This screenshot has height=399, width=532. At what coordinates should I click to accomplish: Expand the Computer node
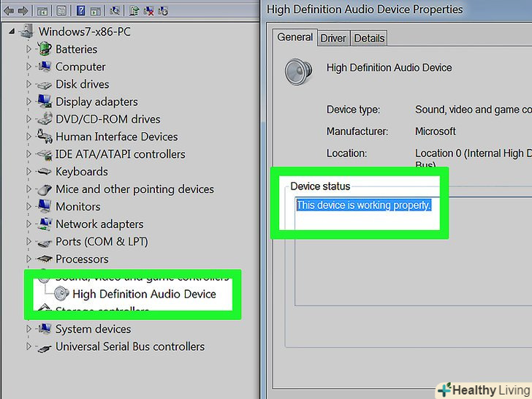click(28, 66)
